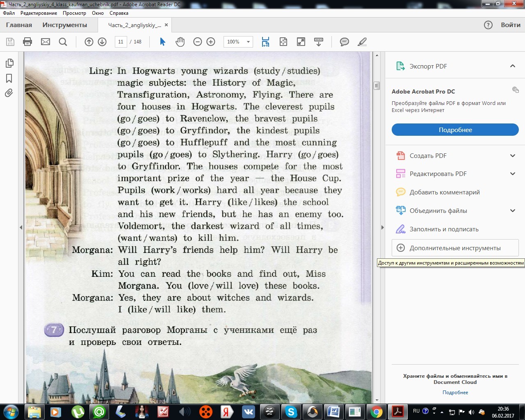
Task: Open the bookmarks panel in left sidebar
Action: pos(9,78)
